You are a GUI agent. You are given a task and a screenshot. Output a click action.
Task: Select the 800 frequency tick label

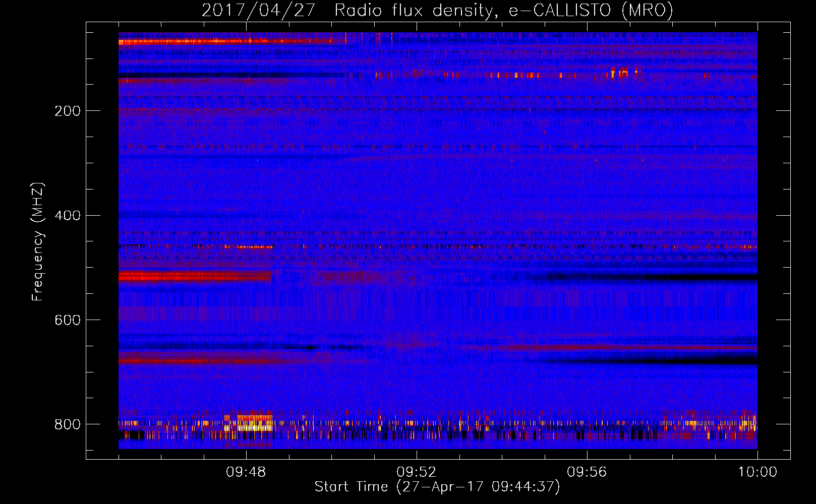[x=68, y=424]
